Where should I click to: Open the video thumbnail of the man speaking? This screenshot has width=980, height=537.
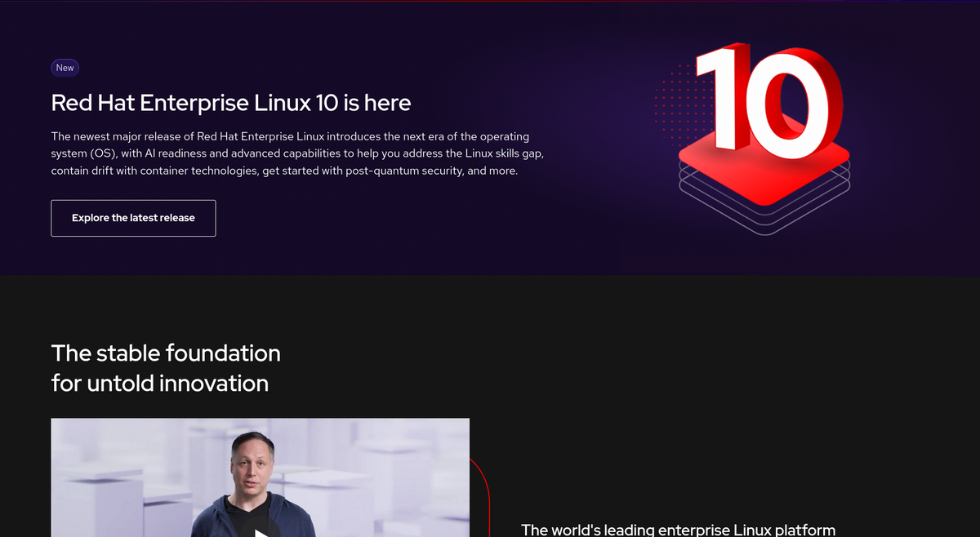click(261, 477)
